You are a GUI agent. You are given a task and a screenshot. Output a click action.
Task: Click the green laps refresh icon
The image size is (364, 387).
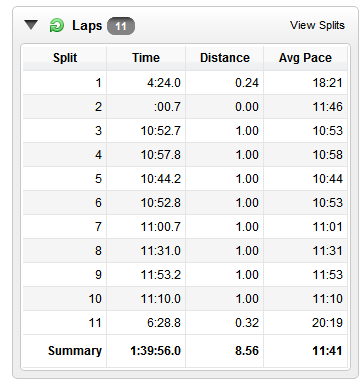click(x=57, y=25)
